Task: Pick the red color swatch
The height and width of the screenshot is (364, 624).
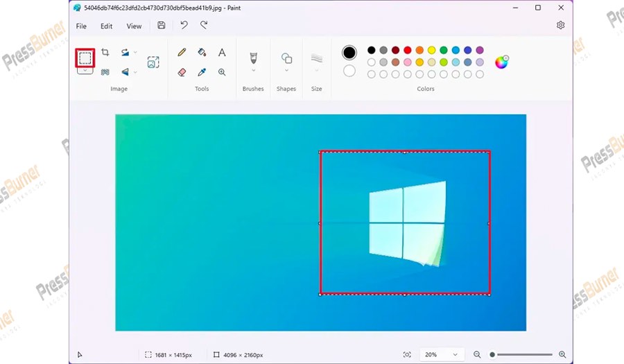Action: tap(408, 51)
